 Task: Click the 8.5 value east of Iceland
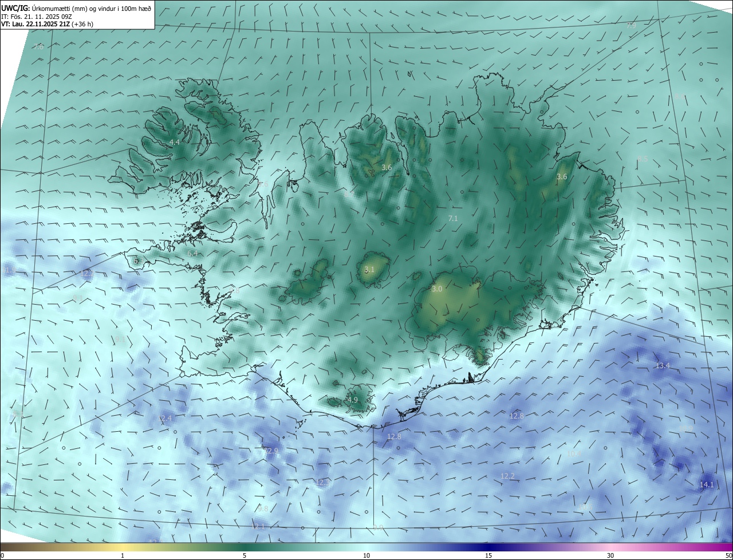pos(643,159)
